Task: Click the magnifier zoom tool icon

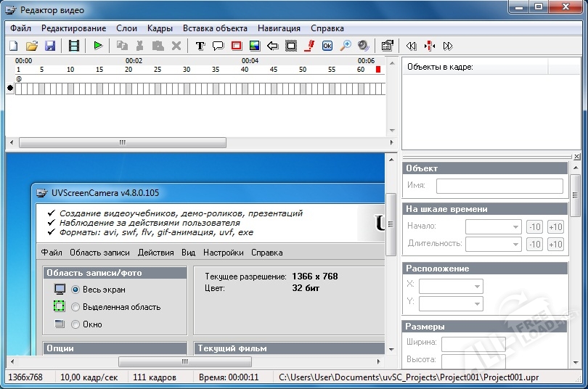Action: [346, 46]
